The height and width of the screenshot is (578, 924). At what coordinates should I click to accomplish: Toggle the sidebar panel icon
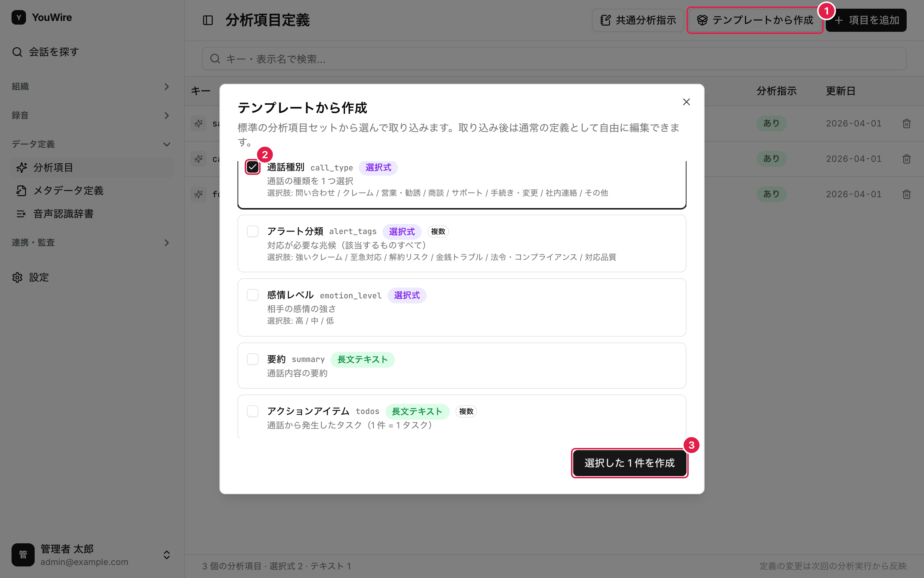coord(208,20)
